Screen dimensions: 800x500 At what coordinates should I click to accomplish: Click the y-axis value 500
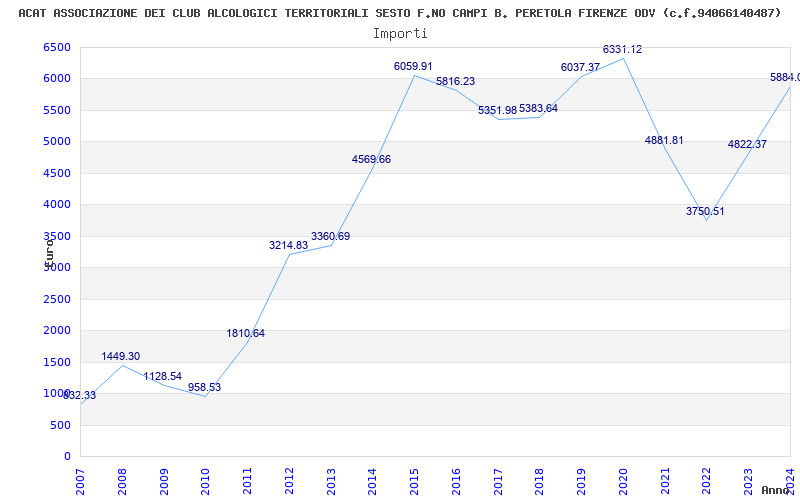(x=60, y=425)
